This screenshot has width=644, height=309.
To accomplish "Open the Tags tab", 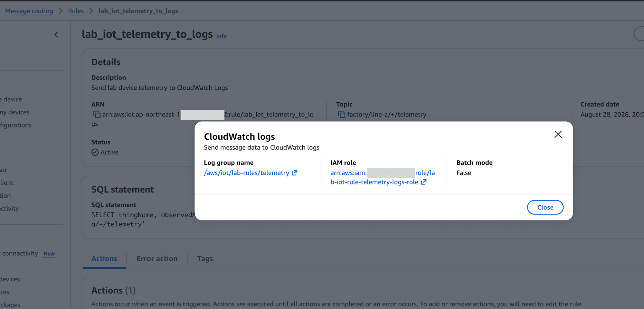I will pos(205,258).
